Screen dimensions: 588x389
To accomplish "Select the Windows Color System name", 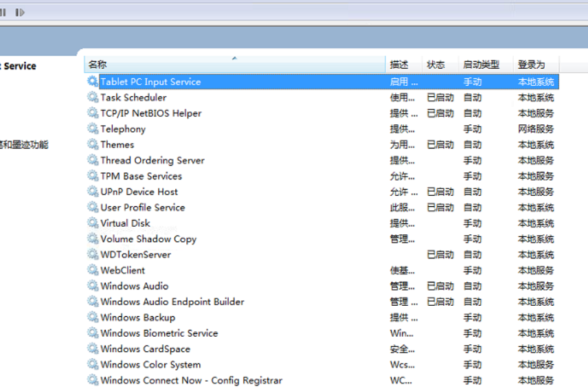I will point(150,365).
